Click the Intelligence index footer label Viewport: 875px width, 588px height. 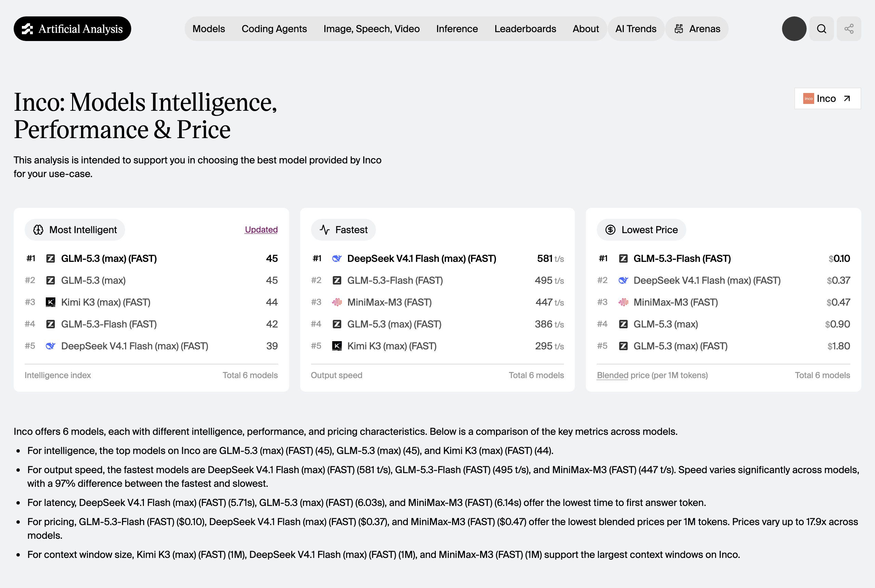click(58, 375)
